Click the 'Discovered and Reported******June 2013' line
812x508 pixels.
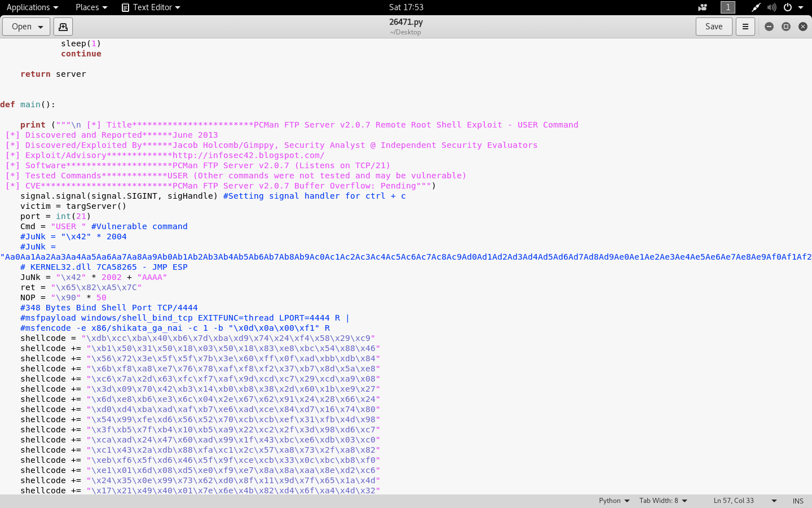(x=112, y=135)
